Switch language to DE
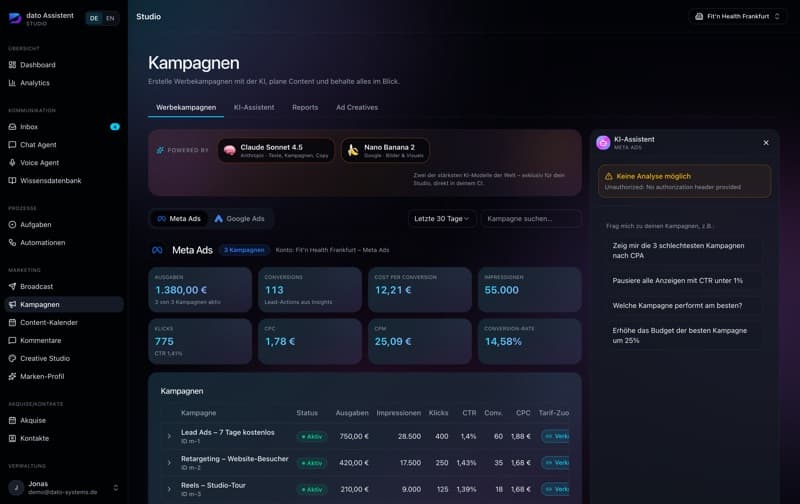Image resolution: width=800 pixels, height=504 pixels. tap(94, 18)
